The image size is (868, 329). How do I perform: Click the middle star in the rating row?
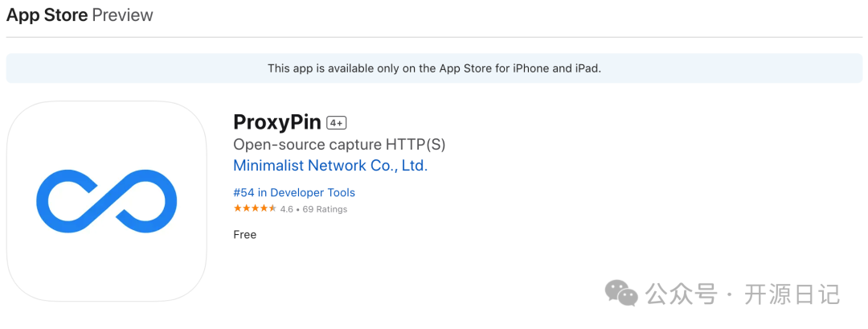[256, 209]
